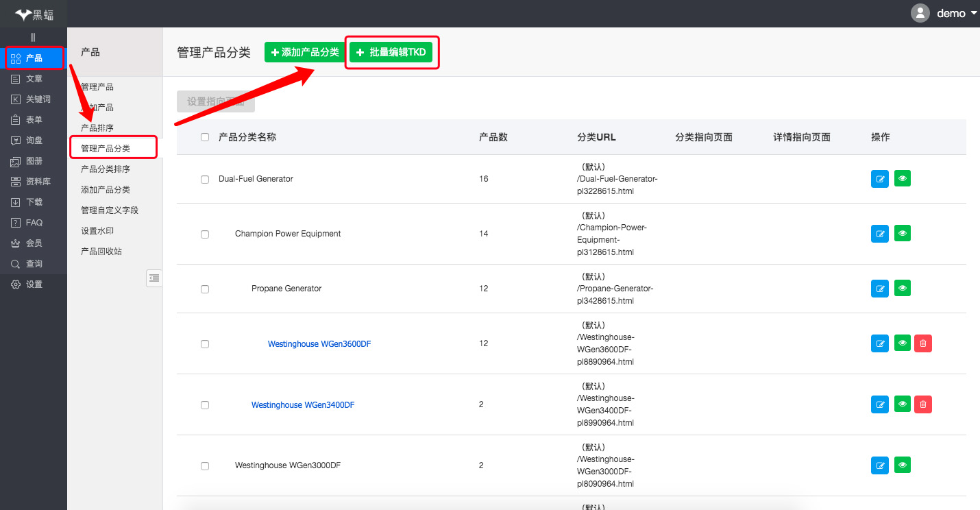This screenshot has width=980, height=510.
Task: Edit the Propane Generator category
Action: click(879, 289)
